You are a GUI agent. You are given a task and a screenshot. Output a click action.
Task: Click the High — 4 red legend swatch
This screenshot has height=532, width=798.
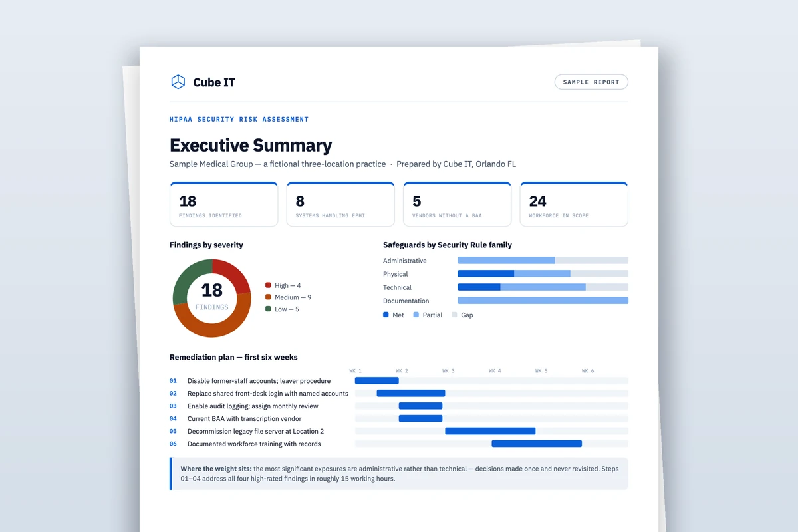[x=268, y=285]
